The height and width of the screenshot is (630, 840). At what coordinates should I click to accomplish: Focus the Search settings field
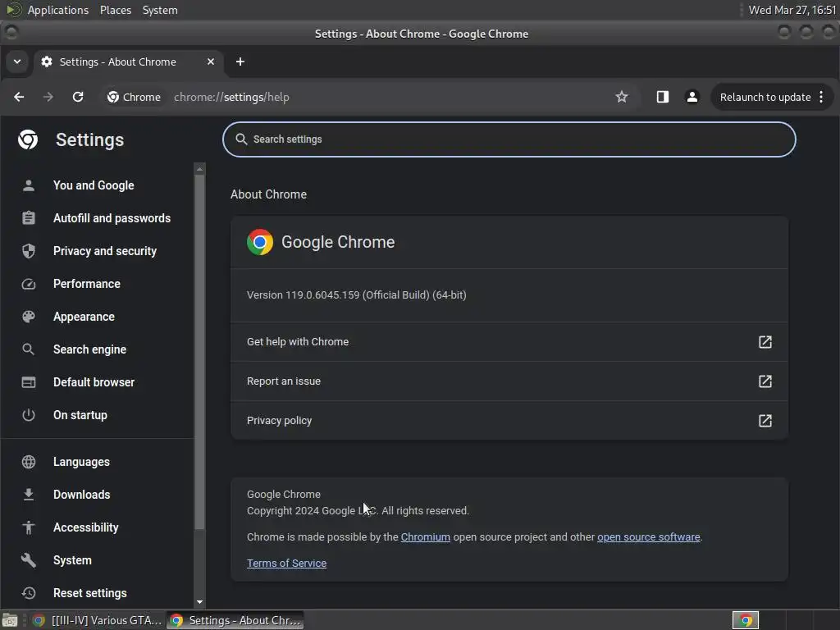[509, 139]
